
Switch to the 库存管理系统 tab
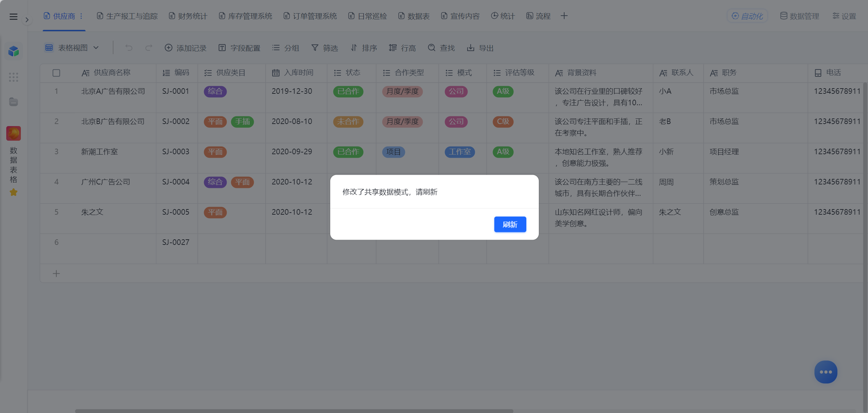tap(245, 16)
